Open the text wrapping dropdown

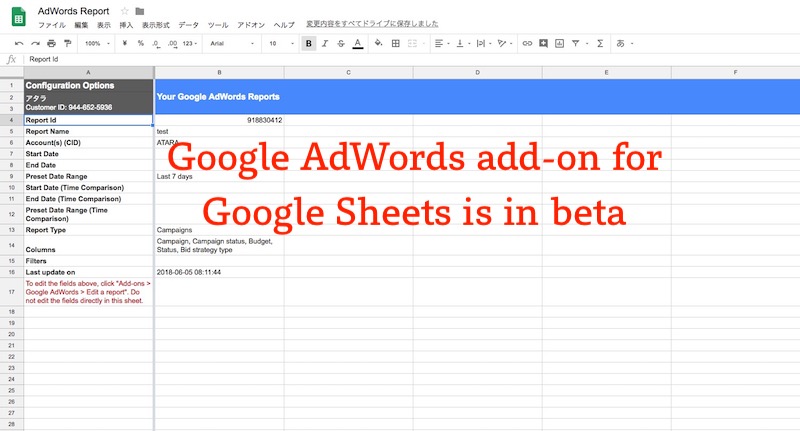484,44
